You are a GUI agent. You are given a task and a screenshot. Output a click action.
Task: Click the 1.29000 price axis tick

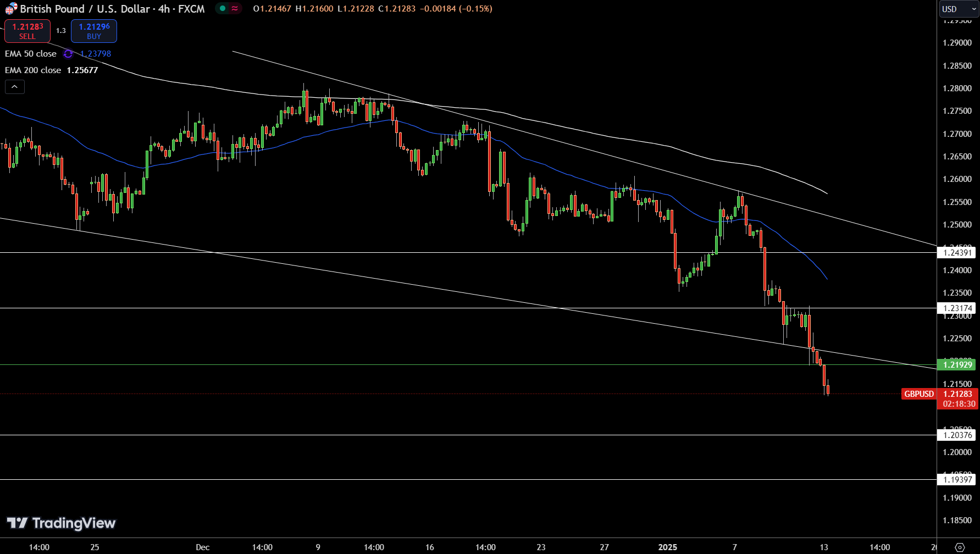(x=957, y=43)
